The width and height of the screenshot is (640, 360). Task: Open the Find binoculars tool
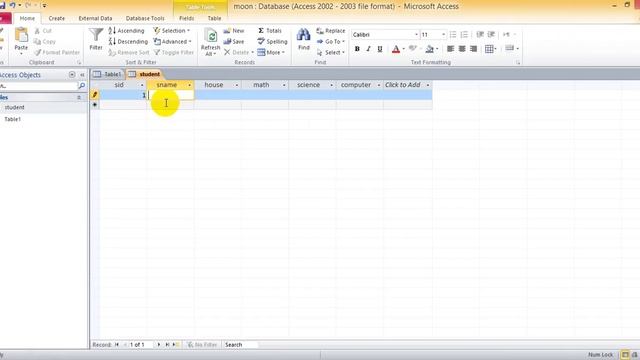click(x=304, y=40)
